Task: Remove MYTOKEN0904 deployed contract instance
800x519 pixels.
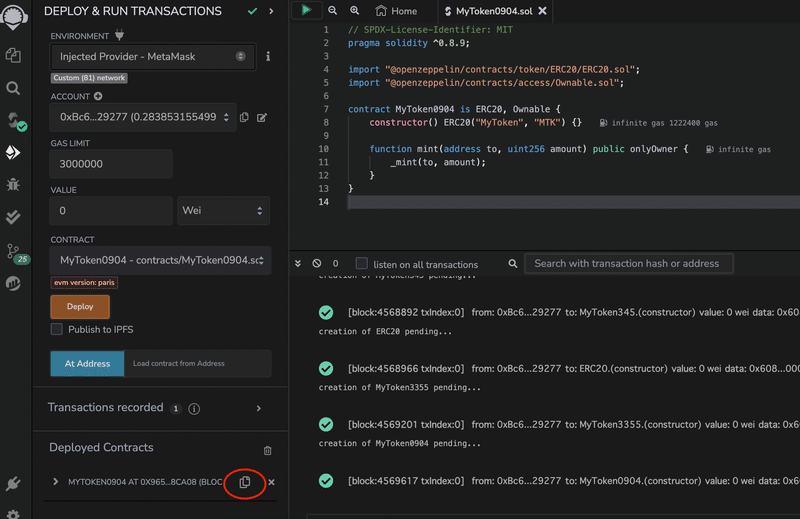Action: pos(271,482)
